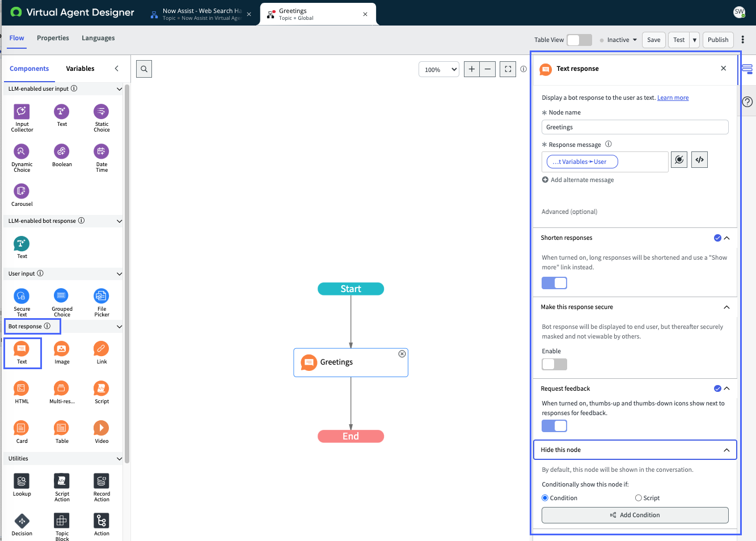Open the canvas search tool
Image resolution: width=756 pixels, height=541 pixels.
[144, 69]
